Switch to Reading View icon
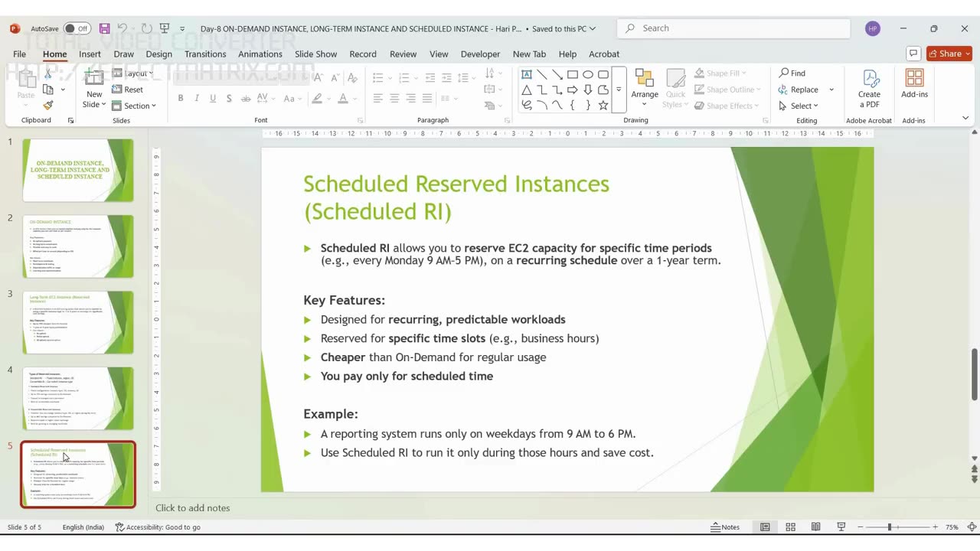Viewport: 980px width, 551px height. [816, 527]
